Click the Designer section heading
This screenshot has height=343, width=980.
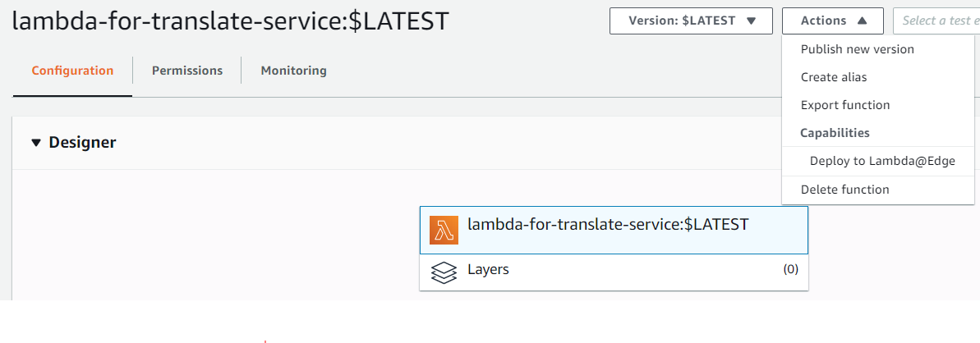[x=82, y=143]
